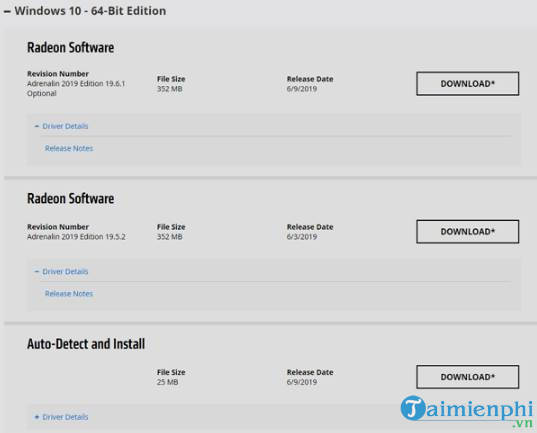Viewport: 537px width, 433px height.
Task: Click the 'Adrenalin 2019 Edition 19.6.1' revision text
Action: click(76, 84)
